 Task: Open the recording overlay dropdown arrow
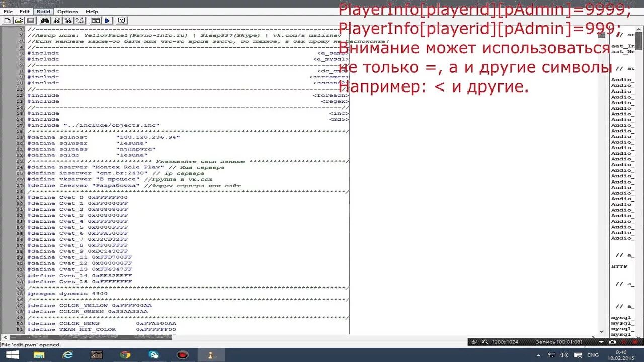[601, 341]
